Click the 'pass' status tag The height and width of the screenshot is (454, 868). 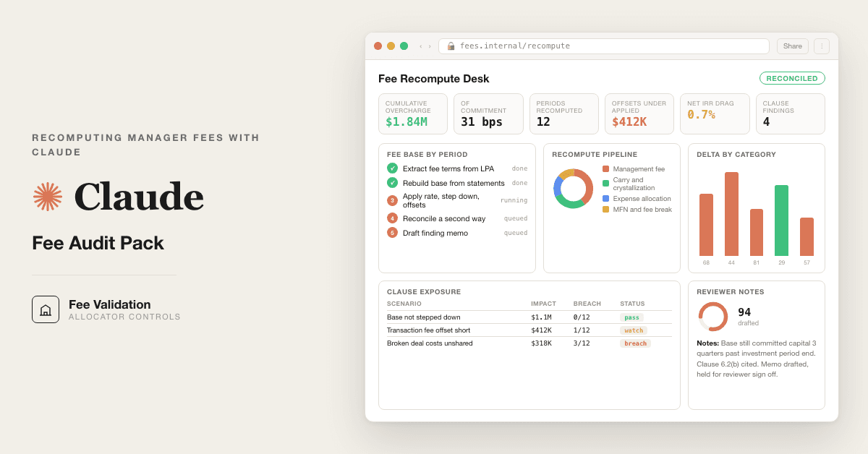click(631, 317)
